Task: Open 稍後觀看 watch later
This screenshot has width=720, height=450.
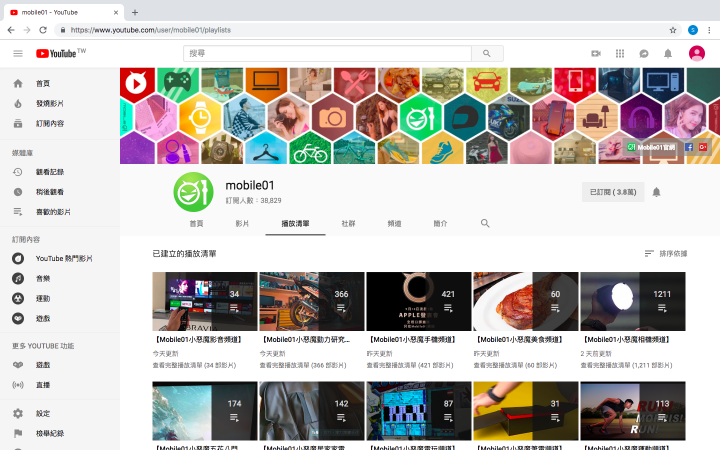Action: pyautogui.click(x=60, y=192)
